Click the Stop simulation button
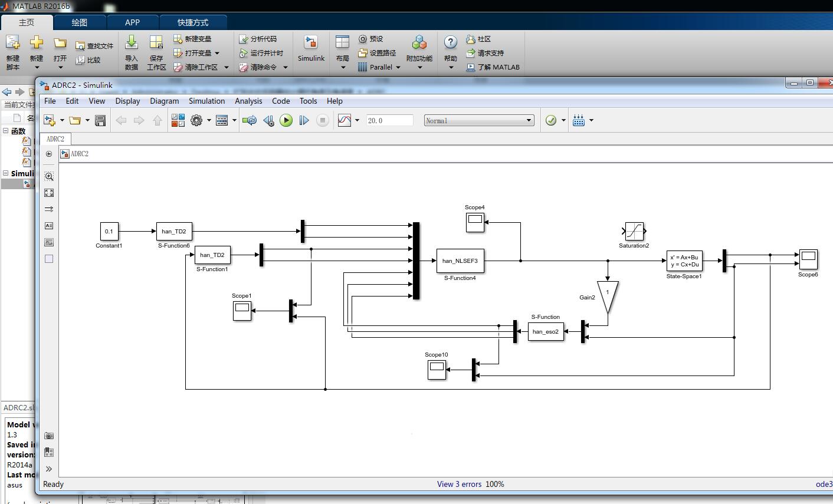833x504 pixels. click(x=322, y=120)
